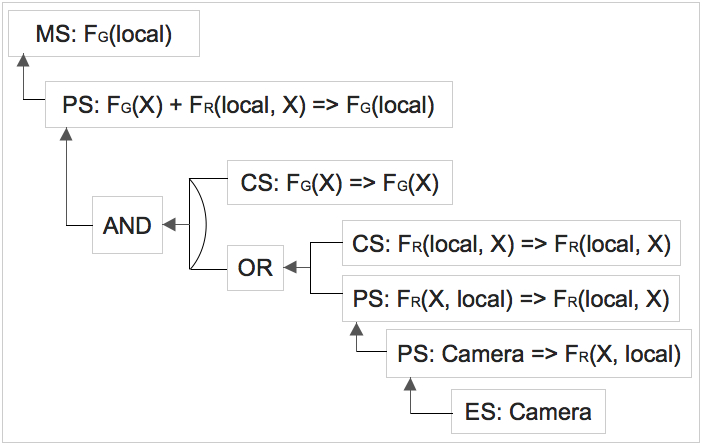The image size is (702, 445).
Task: Click arrowhead pointing into the OR box
Action: pyautogui.click(x=290, y=267)
